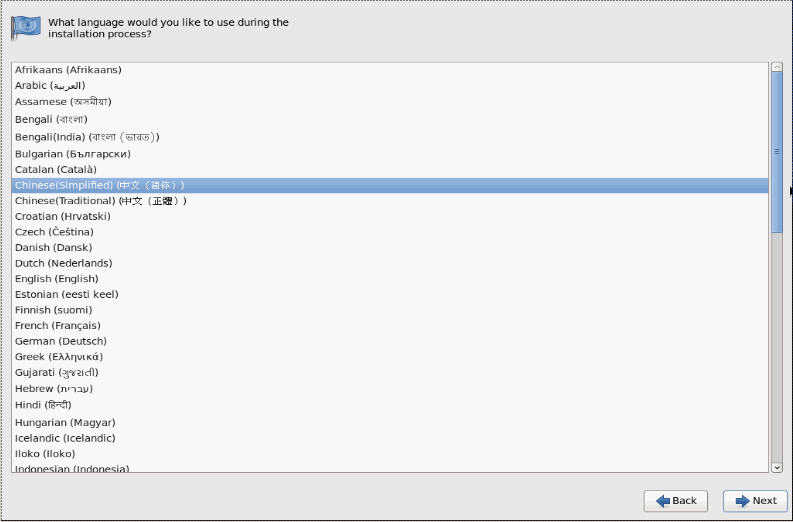Select English (English) language
This screenshot has height=522, width=793.
point(57,279)
